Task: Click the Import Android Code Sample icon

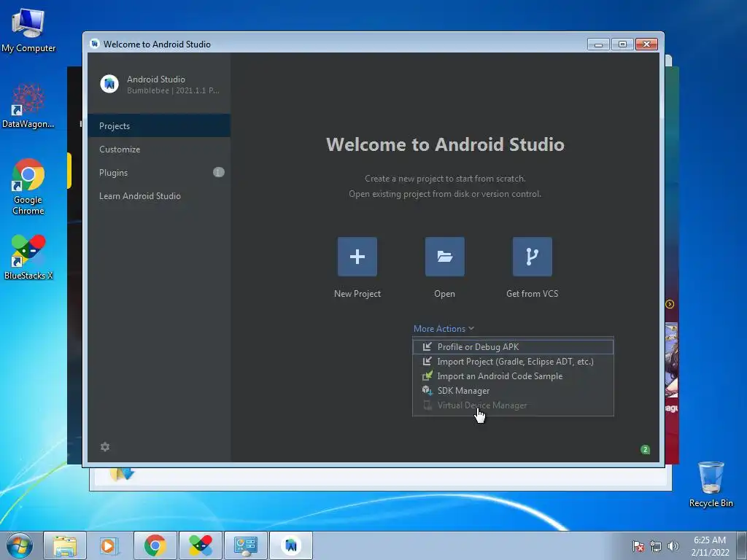Action: (427, 376)
